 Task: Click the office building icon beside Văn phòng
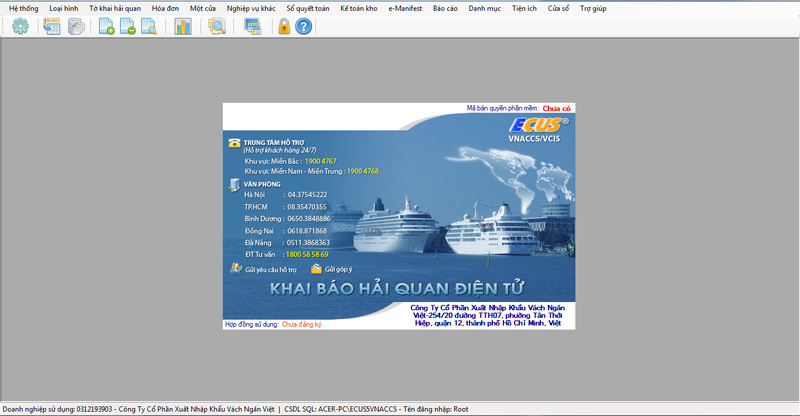(234, 185)
